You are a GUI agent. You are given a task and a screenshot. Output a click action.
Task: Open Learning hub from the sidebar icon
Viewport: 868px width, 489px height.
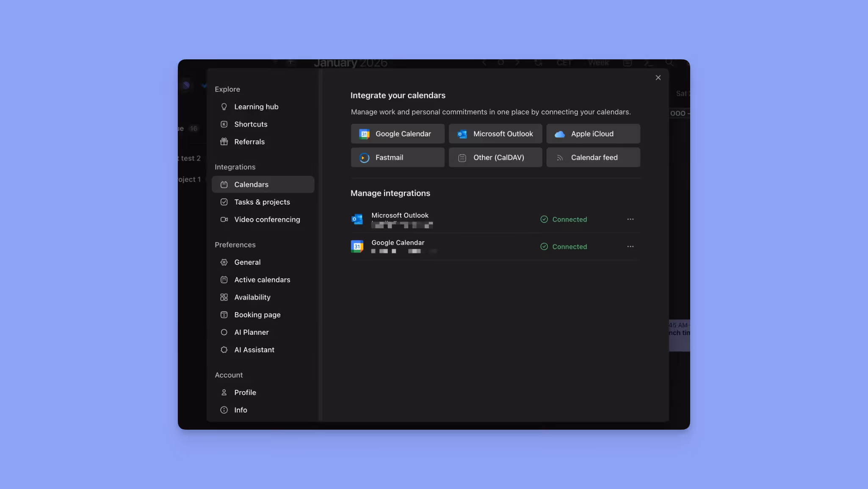tap(224, 106)
